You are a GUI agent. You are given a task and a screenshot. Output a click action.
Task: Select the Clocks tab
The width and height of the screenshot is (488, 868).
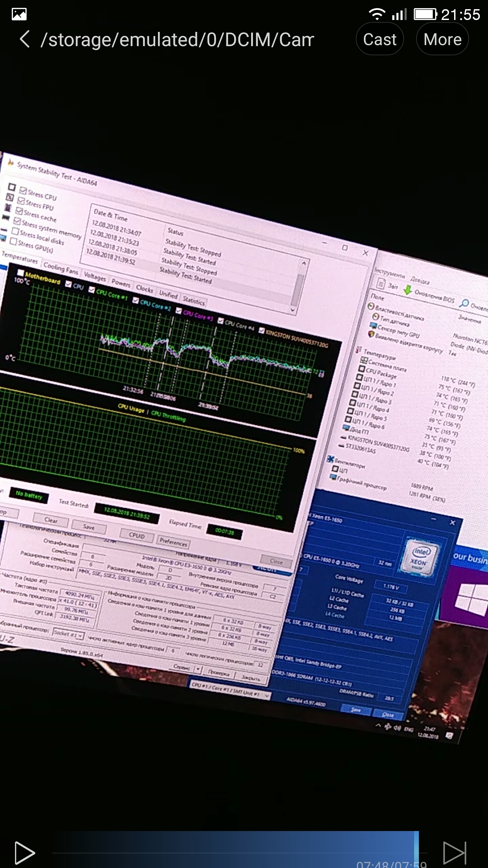(145, 289)
